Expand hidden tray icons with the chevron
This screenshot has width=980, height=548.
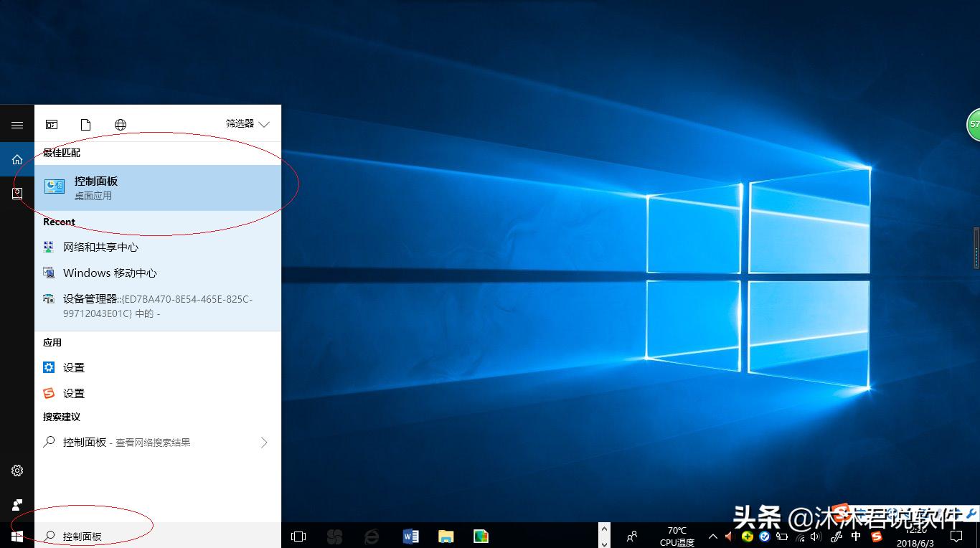pos(712,536)
